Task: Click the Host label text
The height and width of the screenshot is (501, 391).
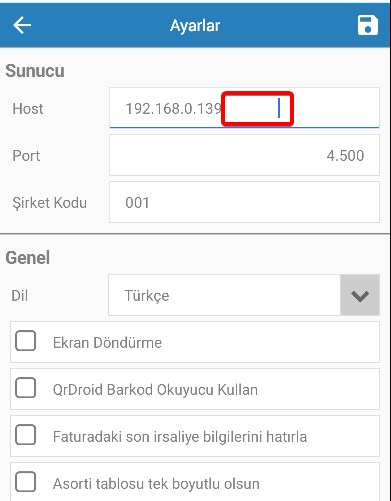Action: coord(28,109)
